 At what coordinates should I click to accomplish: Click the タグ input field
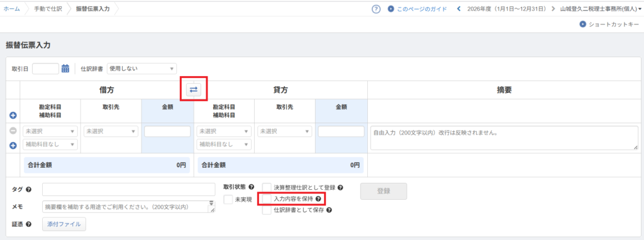pyautogui.click(x=128, y=190)
